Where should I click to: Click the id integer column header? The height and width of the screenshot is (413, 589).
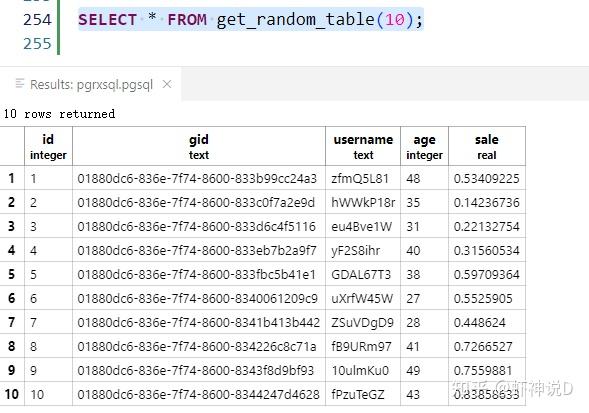click(x=48, y=147)
